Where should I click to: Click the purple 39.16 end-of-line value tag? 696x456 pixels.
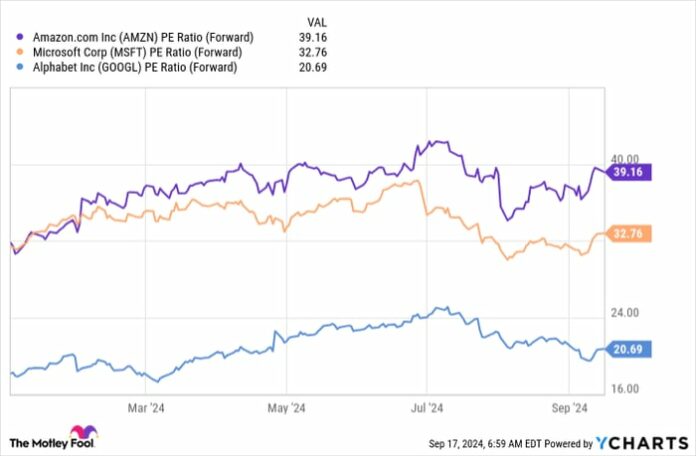pos(633,173)
